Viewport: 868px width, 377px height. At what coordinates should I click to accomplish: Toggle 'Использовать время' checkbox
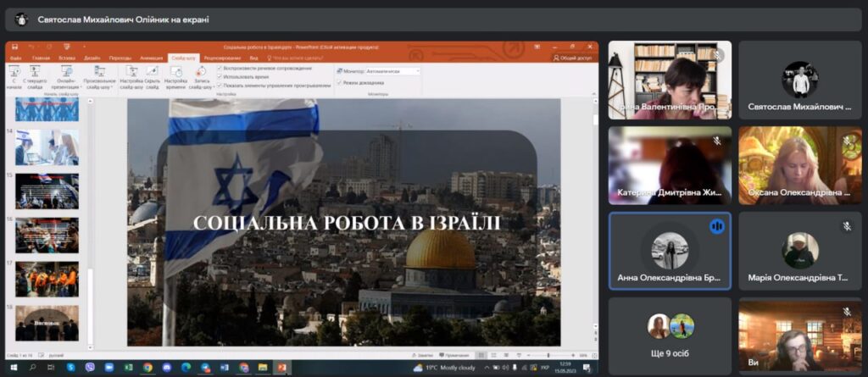coord(220,76)
